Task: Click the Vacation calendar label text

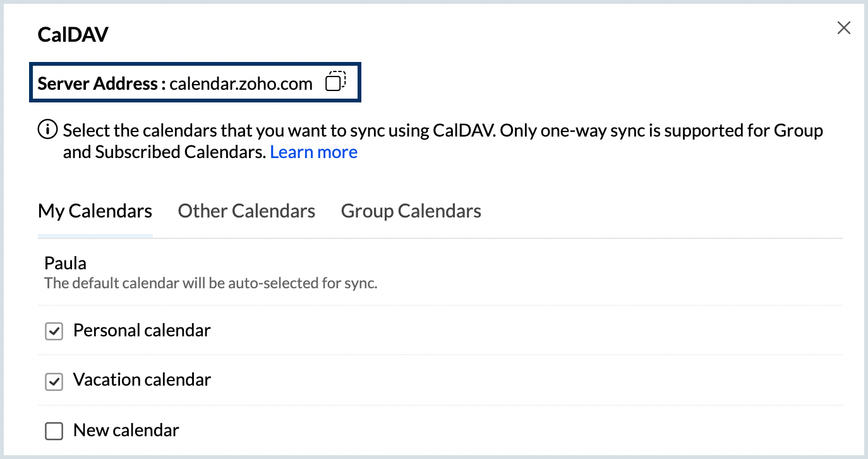Action: point(142,379)
